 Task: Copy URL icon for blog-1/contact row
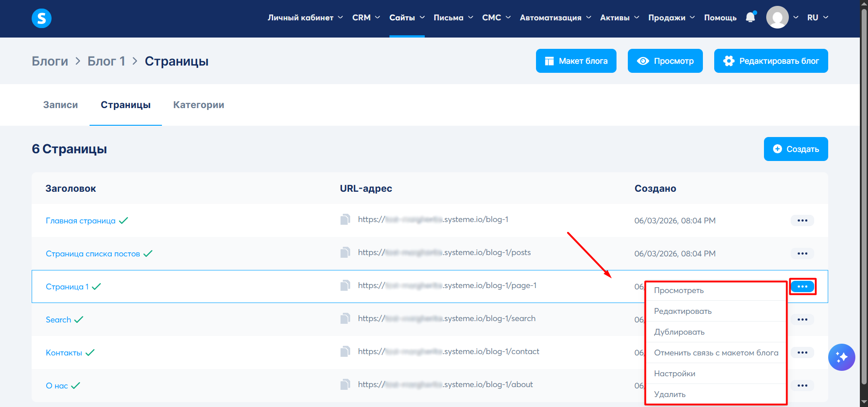345,352
